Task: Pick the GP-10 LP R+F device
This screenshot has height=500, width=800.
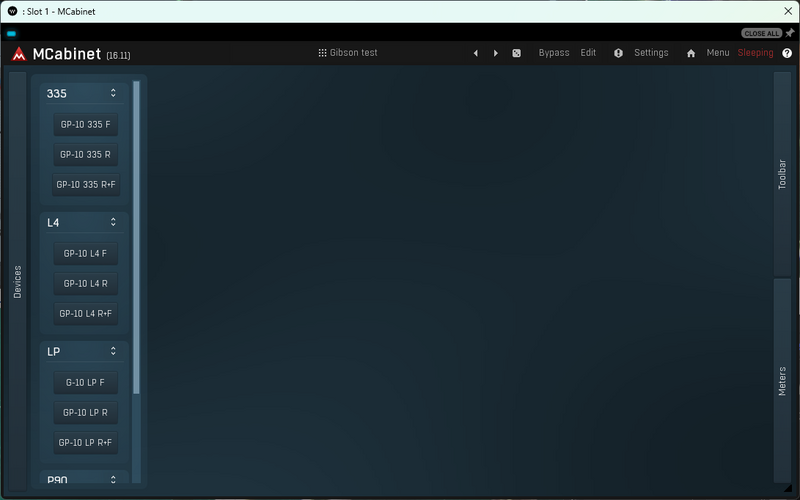Action: pos(86,443)
